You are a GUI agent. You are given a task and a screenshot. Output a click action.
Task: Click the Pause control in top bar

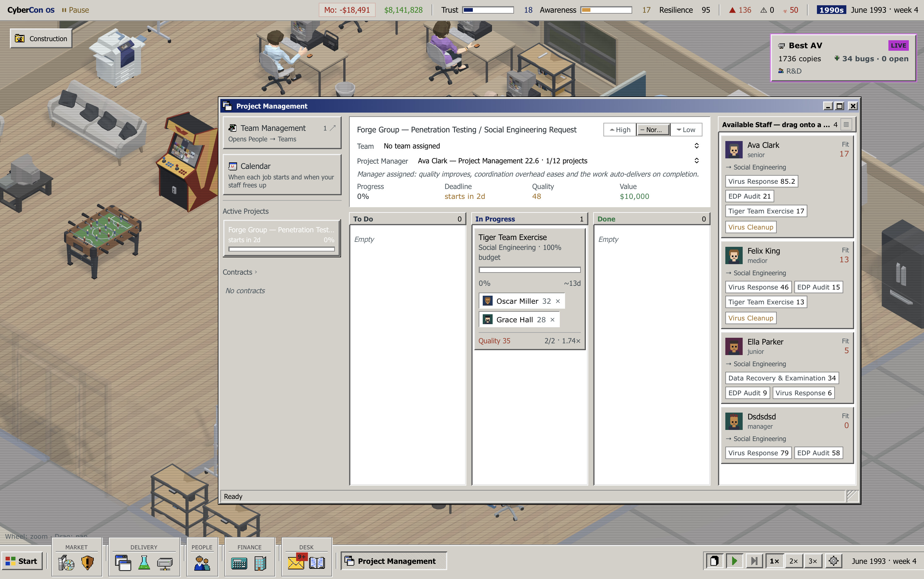pyautogui.click(x=76, y=10)
